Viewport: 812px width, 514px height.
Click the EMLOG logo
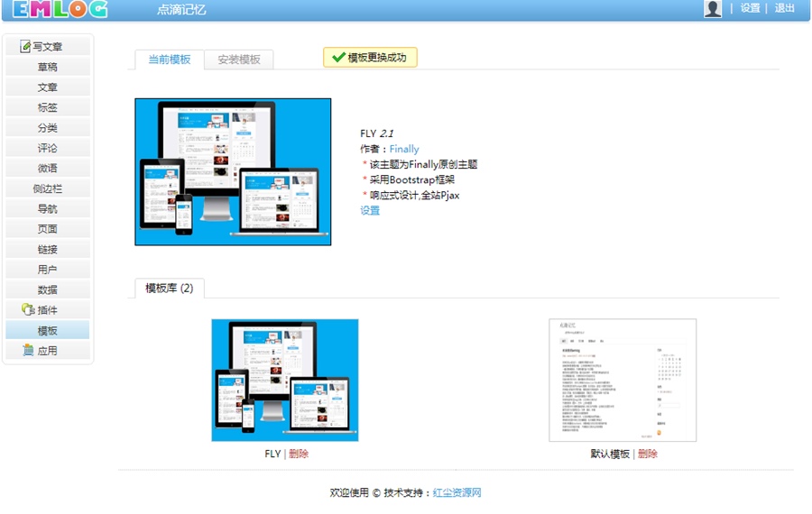60,9
